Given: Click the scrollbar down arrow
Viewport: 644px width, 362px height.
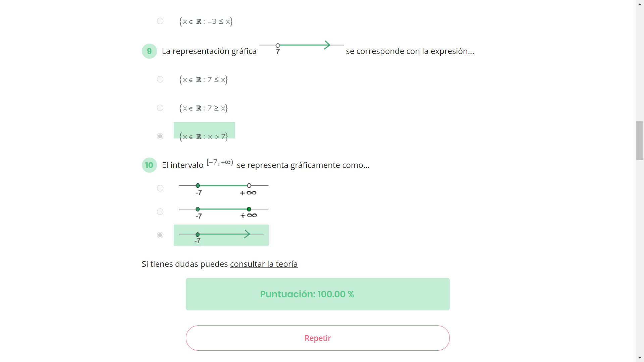Looking at the screenshot, I should [x=640, y=358].
